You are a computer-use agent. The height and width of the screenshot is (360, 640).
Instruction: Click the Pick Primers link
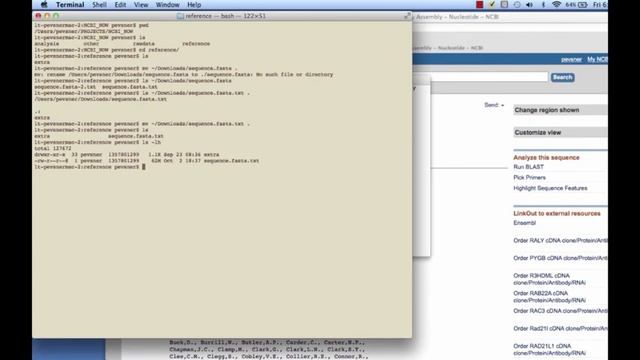[529, 178]
